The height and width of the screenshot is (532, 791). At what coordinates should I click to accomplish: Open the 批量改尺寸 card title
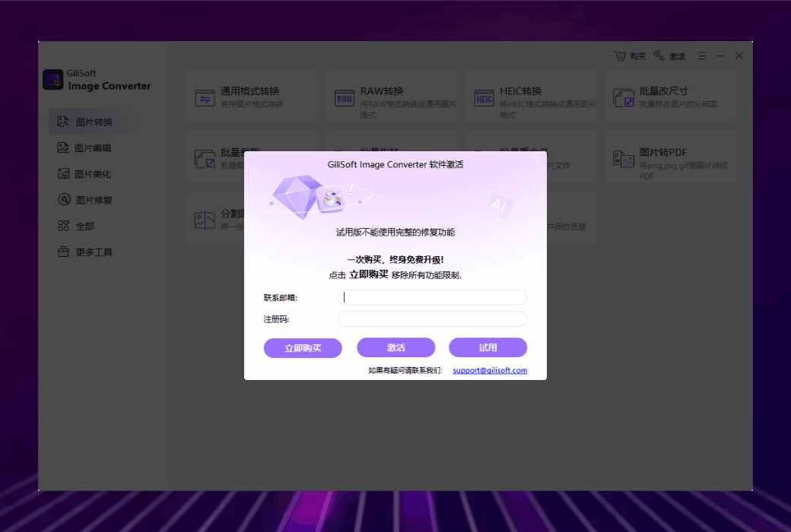click(663, 91)
